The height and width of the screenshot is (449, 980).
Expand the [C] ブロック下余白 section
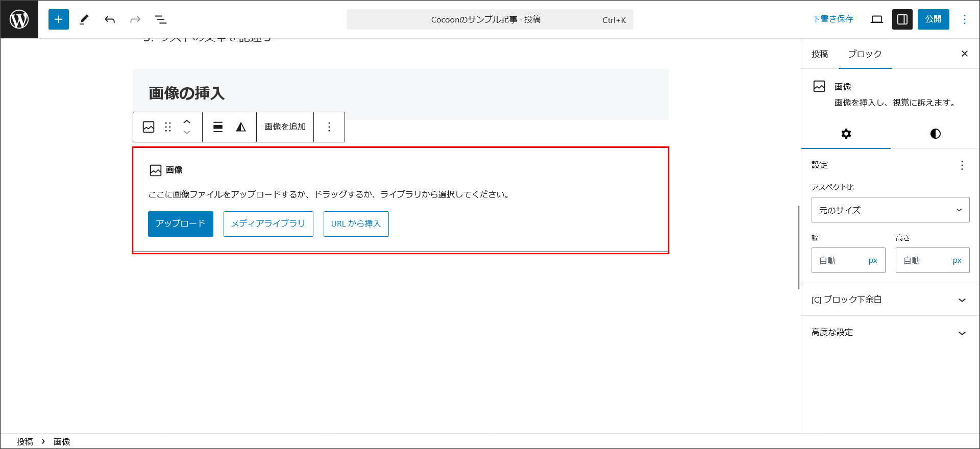[890, 300]
